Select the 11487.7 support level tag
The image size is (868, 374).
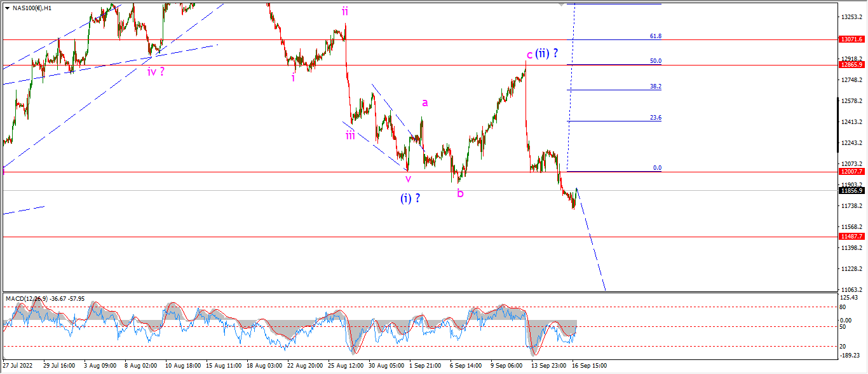[x=852, y=237]
